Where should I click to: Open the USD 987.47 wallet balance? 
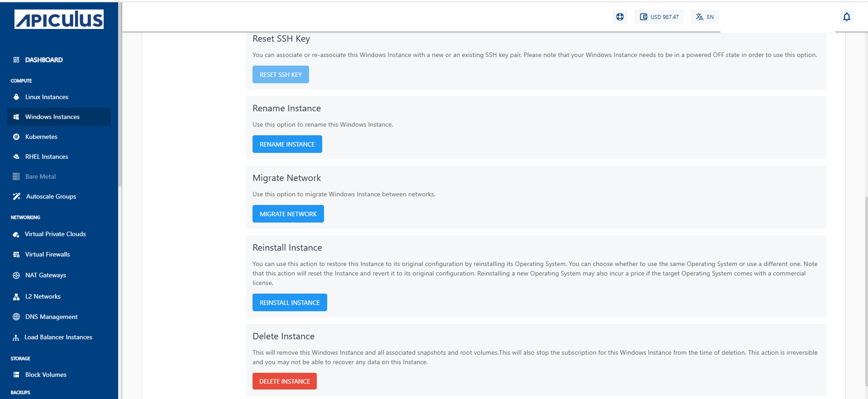tap(659, 17)
